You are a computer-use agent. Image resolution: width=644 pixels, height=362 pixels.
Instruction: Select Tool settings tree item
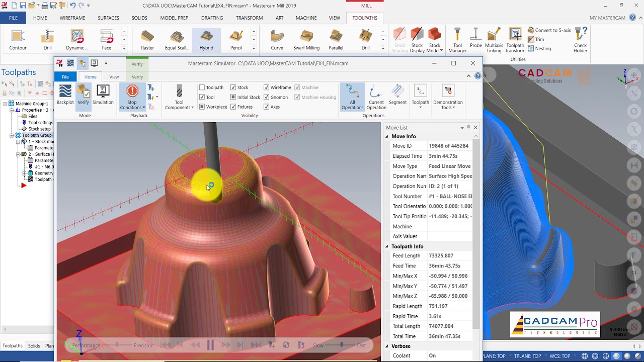point(37,123)
